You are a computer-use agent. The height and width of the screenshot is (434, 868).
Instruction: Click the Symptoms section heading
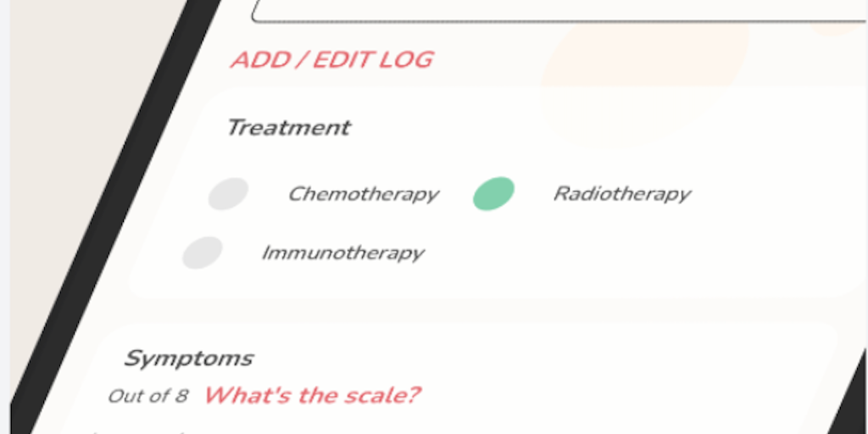click(188, 359)
